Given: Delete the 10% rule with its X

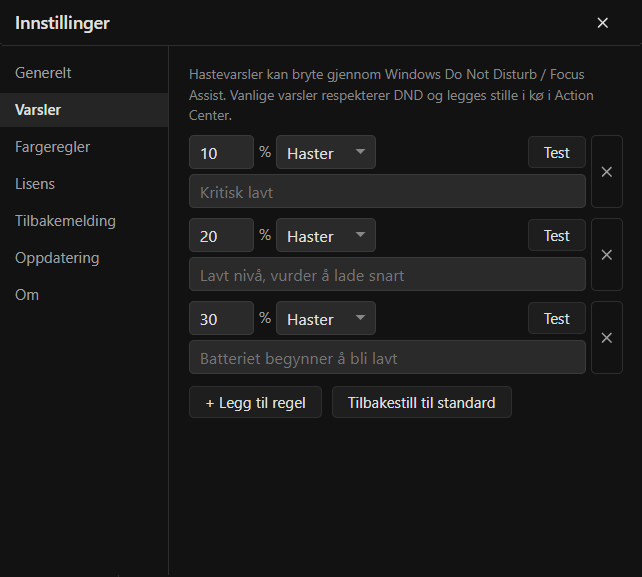Looking at the screenshot, I should coord(607,172).
